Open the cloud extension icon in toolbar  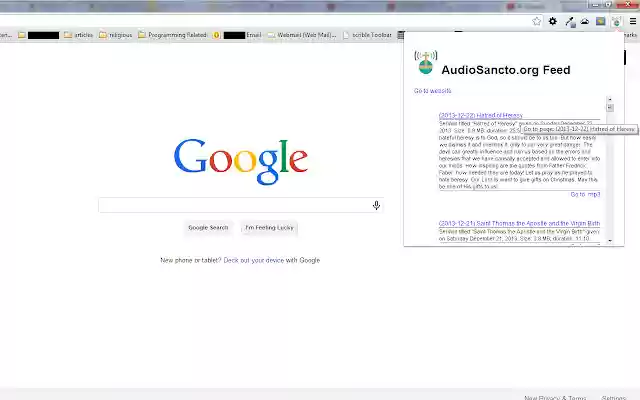tap(585, 21)
